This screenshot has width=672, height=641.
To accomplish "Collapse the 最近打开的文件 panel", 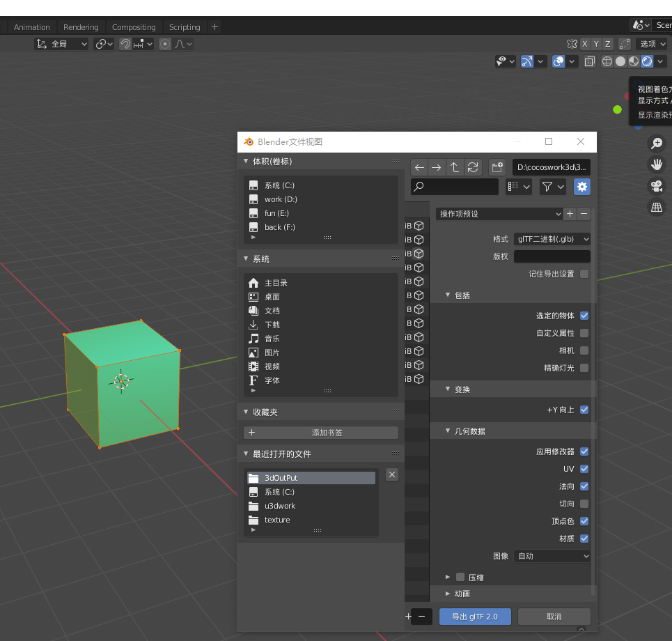I will (x=246, y=454).
